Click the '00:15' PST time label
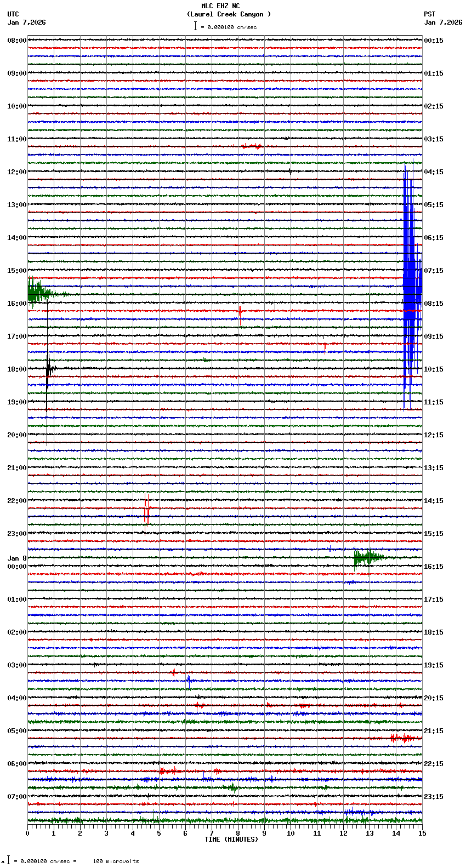This screenshot has width=466, height=868. pyautogui.click(x=434, y=41)
